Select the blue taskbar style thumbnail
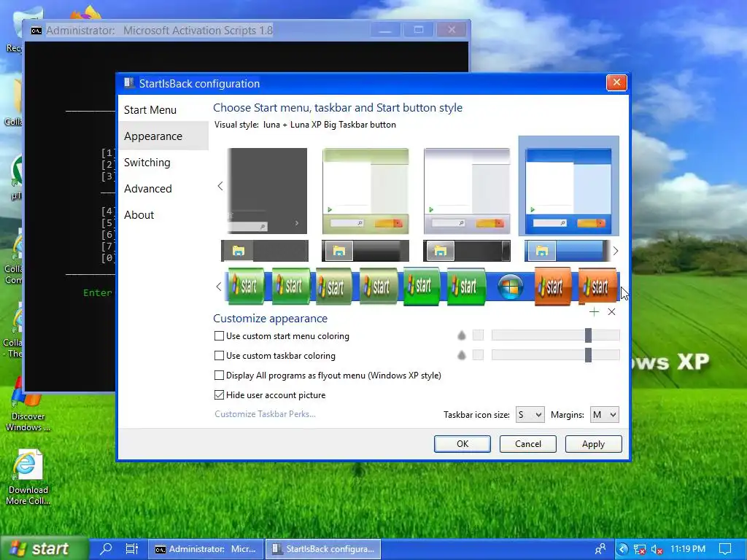Screen dimensions: 747x560 [x=566, y=251]
